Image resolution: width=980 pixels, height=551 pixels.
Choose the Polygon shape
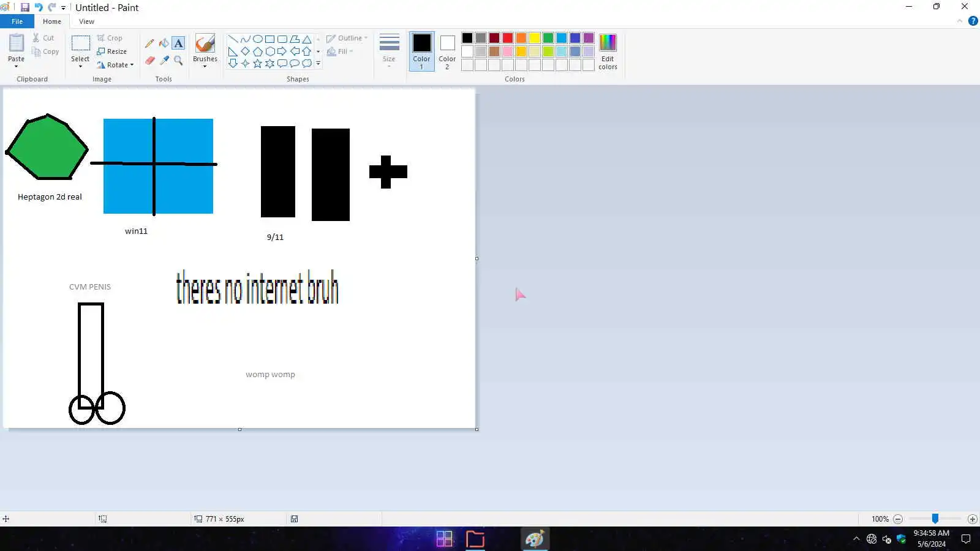click(x=295, y=39)
